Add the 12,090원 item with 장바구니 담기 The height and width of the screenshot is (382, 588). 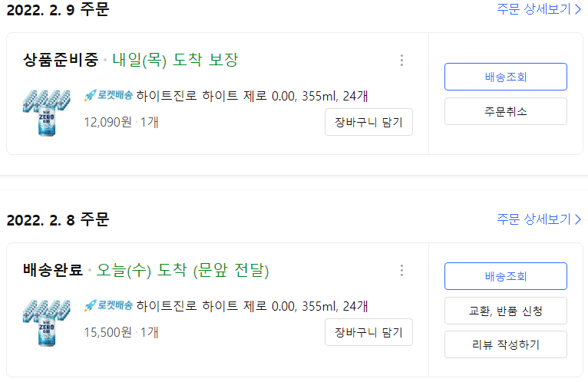368,122
